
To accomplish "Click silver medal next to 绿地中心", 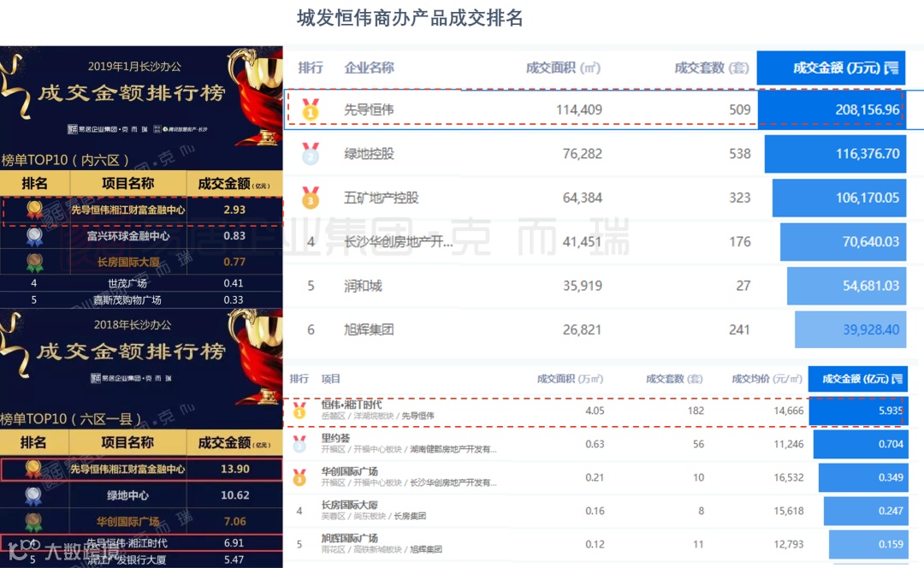I will 33,495.
